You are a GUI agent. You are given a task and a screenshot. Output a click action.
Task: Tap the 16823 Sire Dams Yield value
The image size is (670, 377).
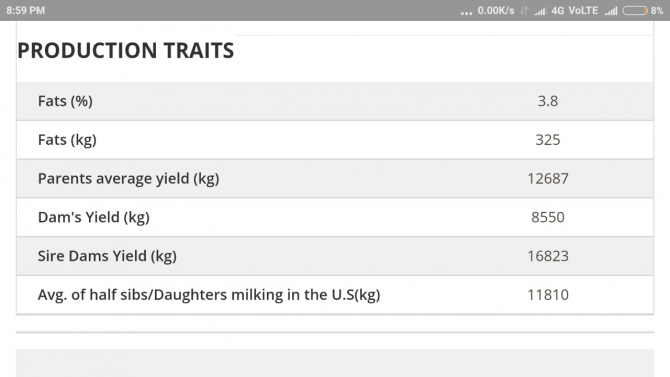point(548,256)
